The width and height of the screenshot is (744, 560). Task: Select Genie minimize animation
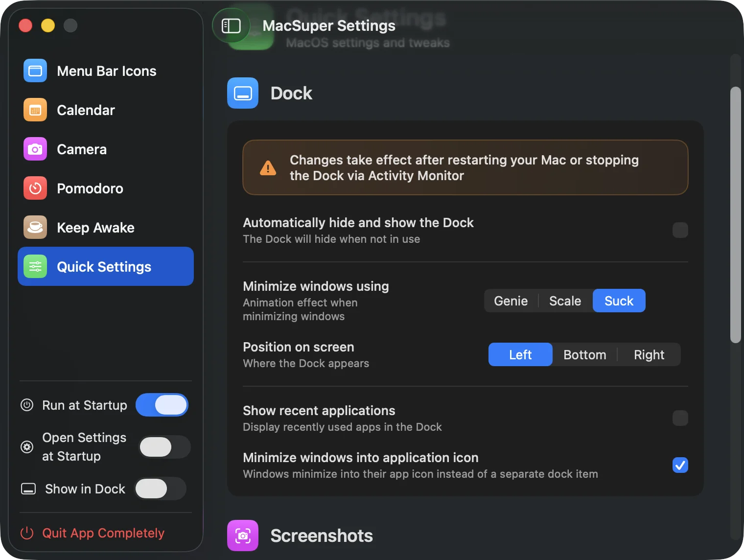click(511, 301)
